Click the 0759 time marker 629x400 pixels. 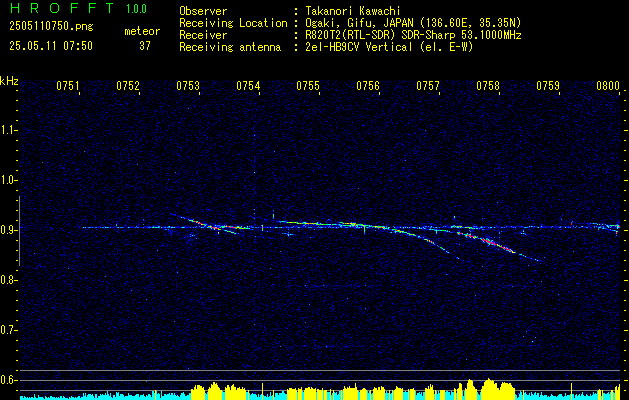tap(548, 86)
